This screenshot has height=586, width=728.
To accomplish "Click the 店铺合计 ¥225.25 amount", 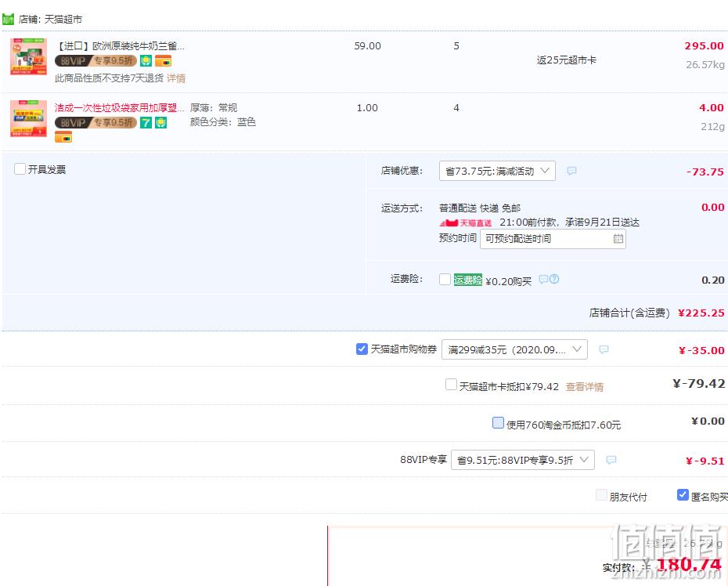I will (x=701, y=313).
